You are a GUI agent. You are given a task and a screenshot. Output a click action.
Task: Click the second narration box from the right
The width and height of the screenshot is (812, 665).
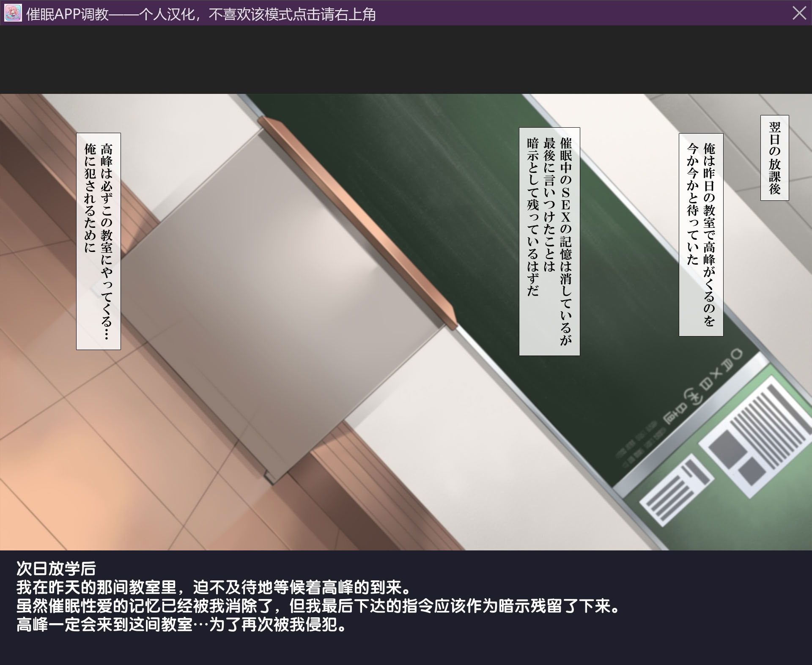click(701, 235)
